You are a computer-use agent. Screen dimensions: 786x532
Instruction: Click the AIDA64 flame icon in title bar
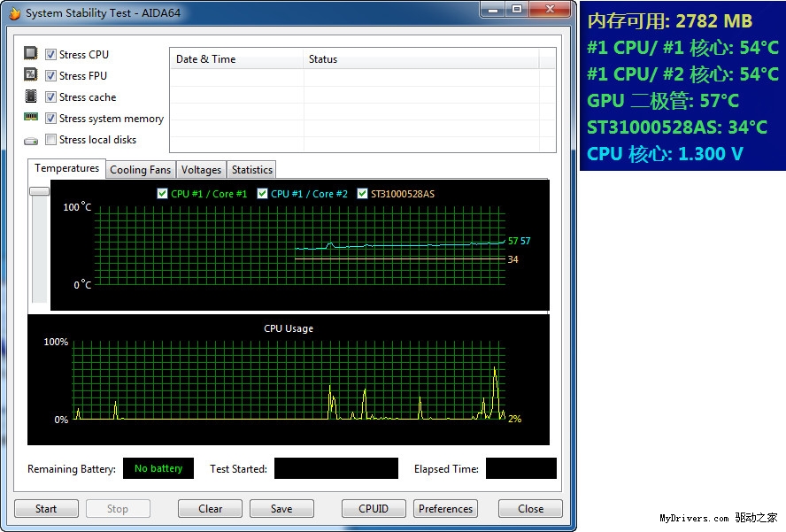tap(14, 13)
